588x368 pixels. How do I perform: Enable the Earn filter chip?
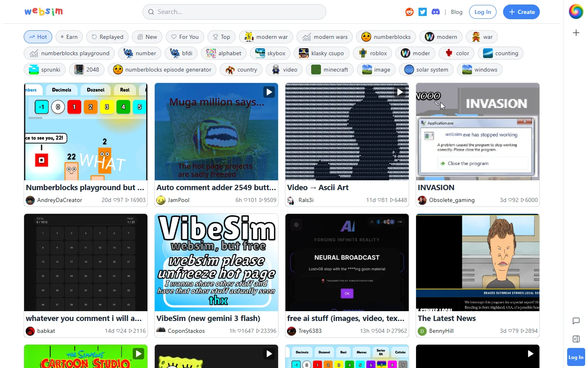coord(69,37)
